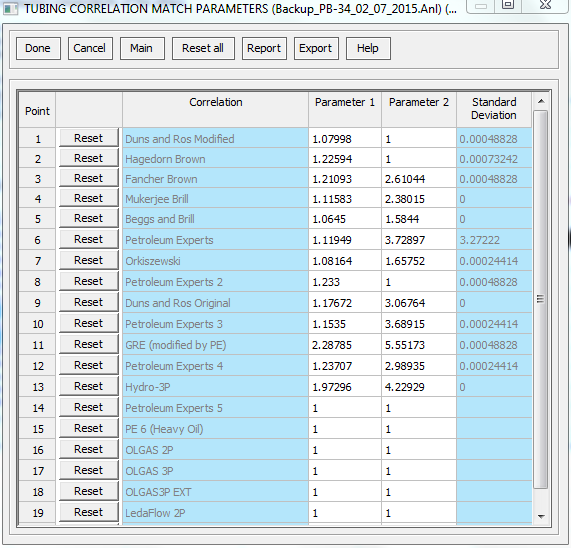Viewport: 571px width, 548px height.
Task: Reset the Hagedorn Brown correlation
Action: (x=89, y=158)
